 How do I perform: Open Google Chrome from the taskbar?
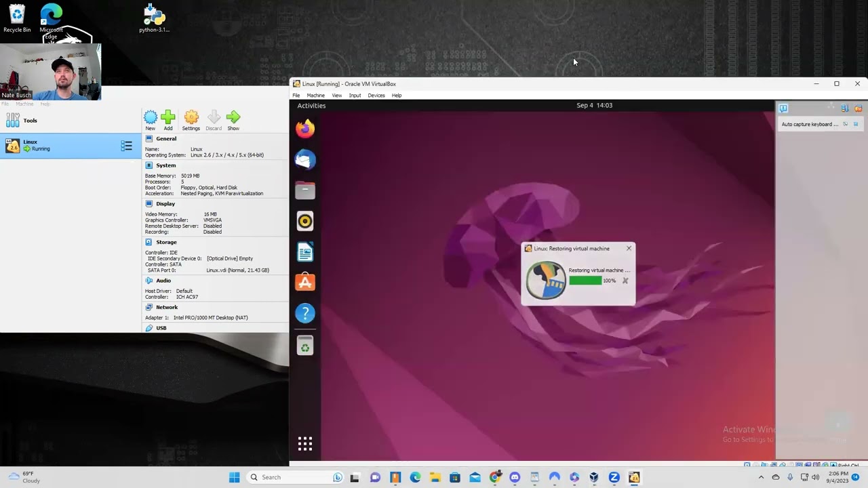click(x=495, y=477)
